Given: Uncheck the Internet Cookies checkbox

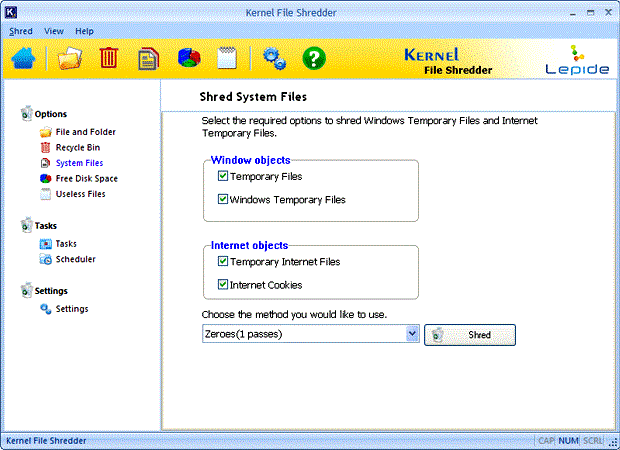Looking at the screenshot, I should [x=223, y=284].
